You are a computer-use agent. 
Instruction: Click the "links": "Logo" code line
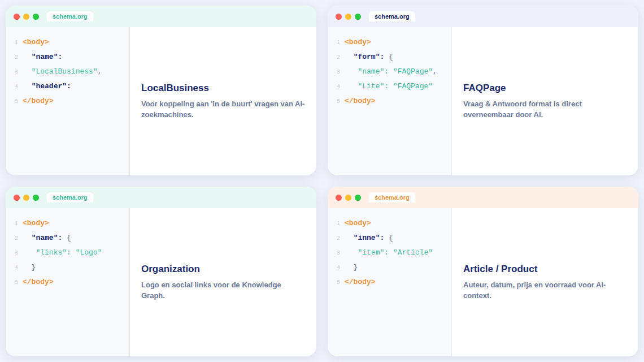pyautogui.click(x=69, y=252)
